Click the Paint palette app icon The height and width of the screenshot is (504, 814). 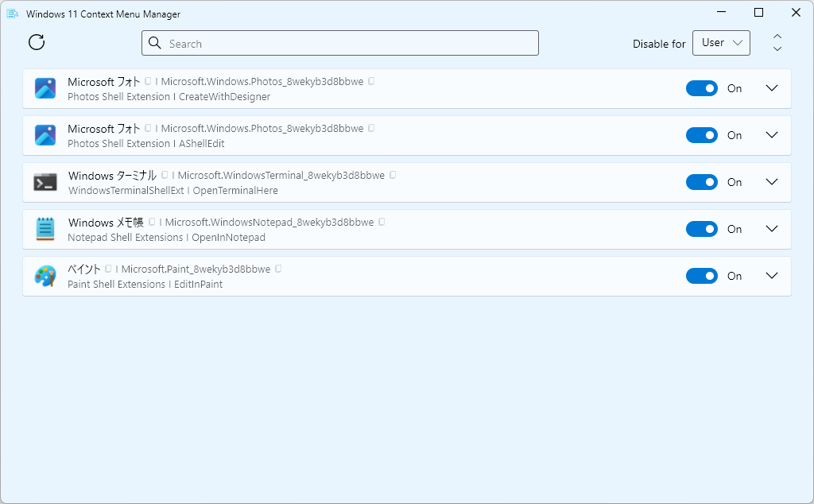[45, 276]
